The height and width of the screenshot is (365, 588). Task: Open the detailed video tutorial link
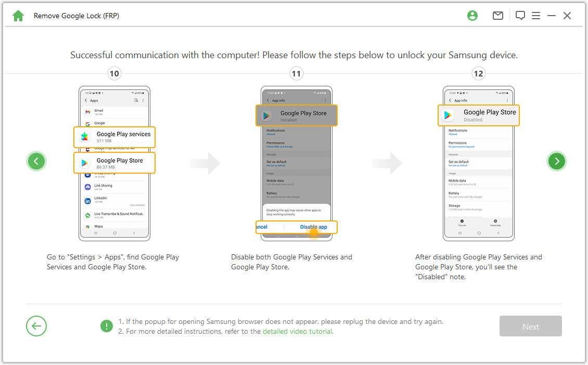tap(297, 332)
